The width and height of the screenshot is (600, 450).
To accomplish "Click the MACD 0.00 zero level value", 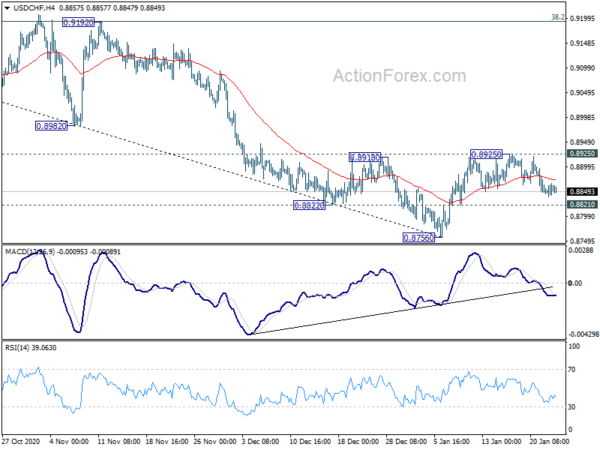I will coord(576,283).
